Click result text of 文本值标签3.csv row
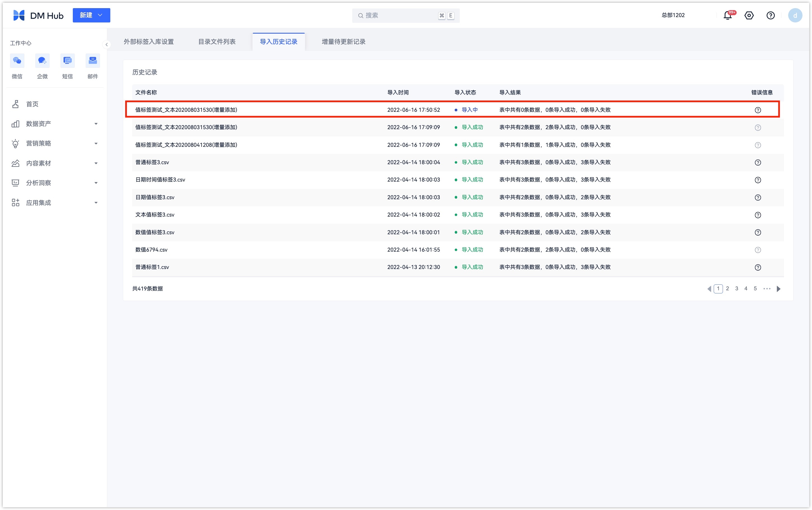The image size is (812, 510). pyautogui.click(x=555, y=215)
